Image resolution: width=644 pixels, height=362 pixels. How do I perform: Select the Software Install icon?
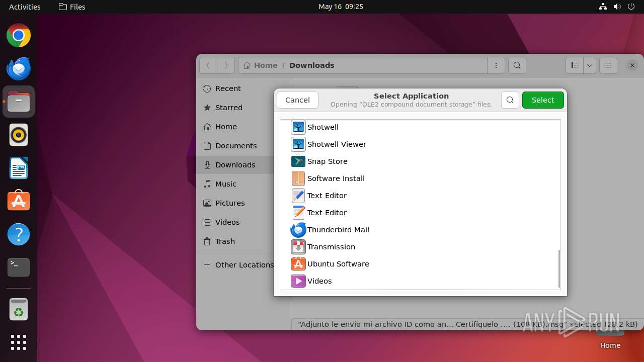298,178
